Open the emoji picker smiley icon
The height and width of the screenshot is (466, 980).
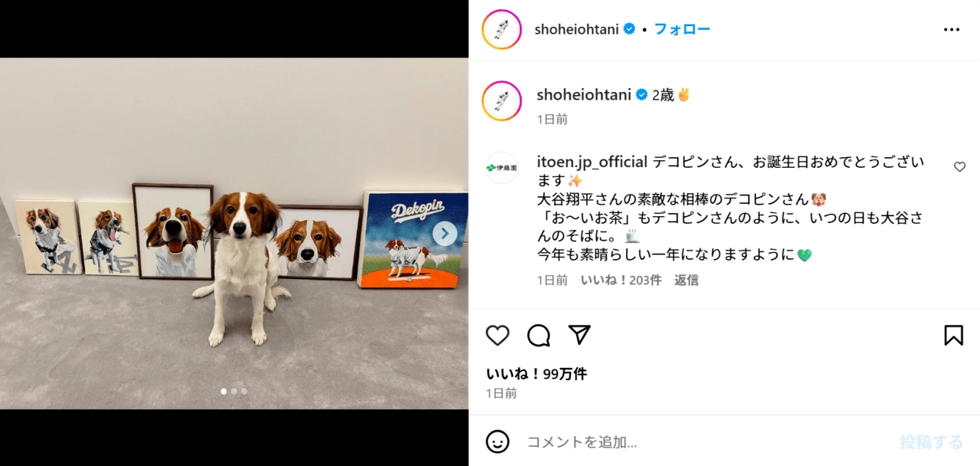coord(498,441)
